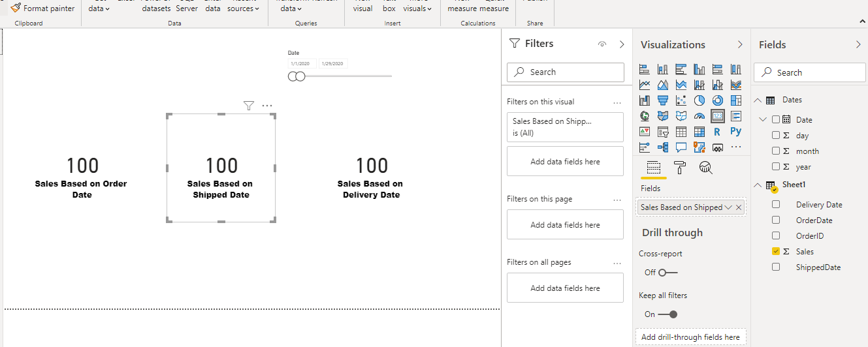This screenshot has width=868, height=347.
Task: Collapse the Fields pane chevron
Action: point(858,44)
